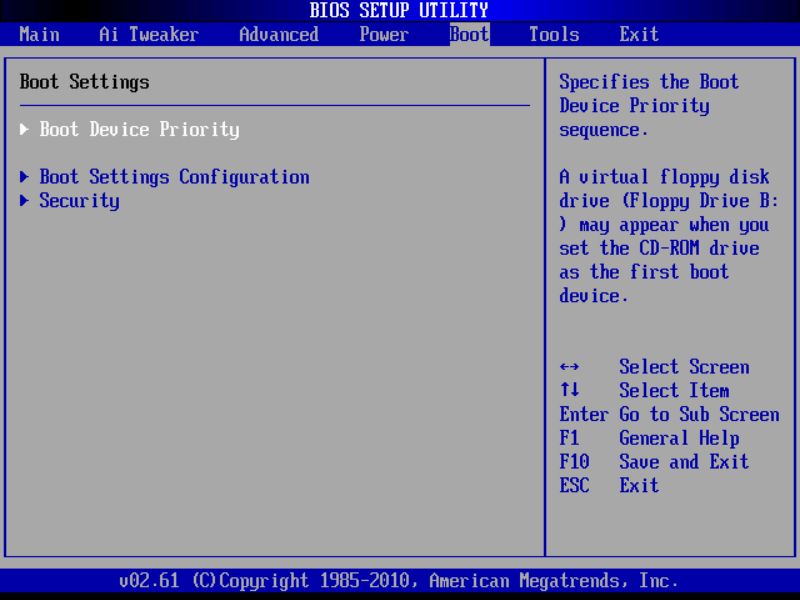Click the Boot Settings section header
800x600 pixels.
(x=84, y=81)
